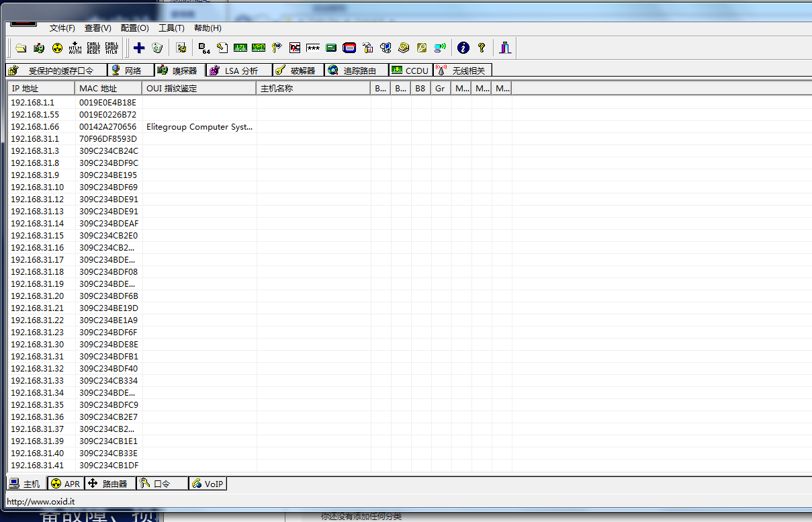812x522 pixels.
Task: Click the NTLM AUTH toolbar icon
Action: (75, 48)
